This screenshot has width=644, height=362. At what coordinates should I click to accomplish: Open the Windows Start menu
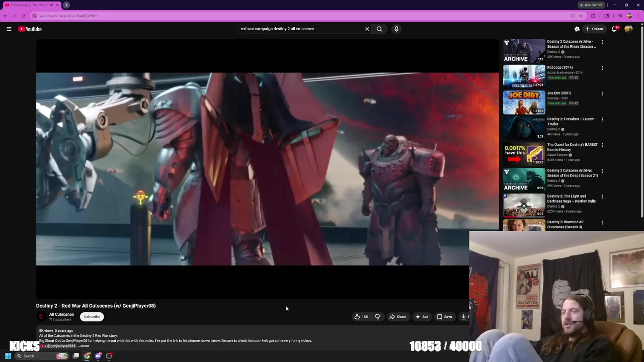(8, 356)
